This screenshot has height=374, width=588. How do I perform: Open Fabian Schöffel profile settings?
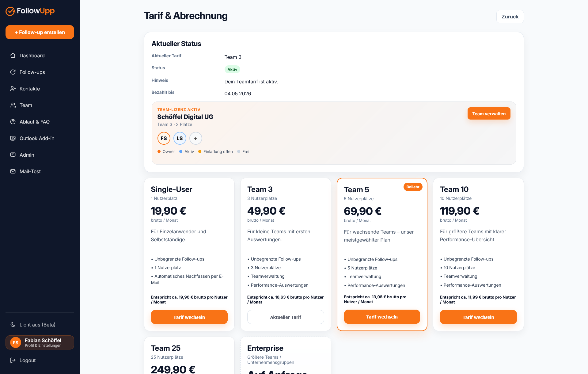[40, 342]
